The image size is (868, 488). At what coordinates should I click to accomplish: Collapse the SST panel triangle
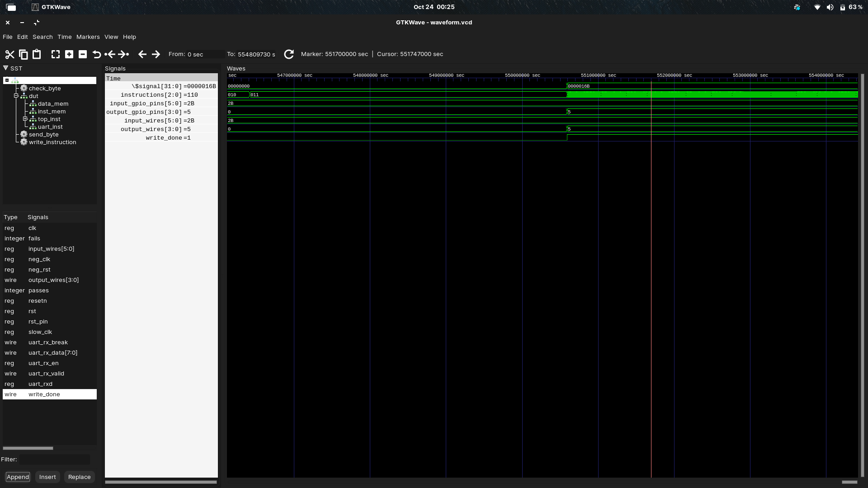pyautogui.click(x=6, y=68)
